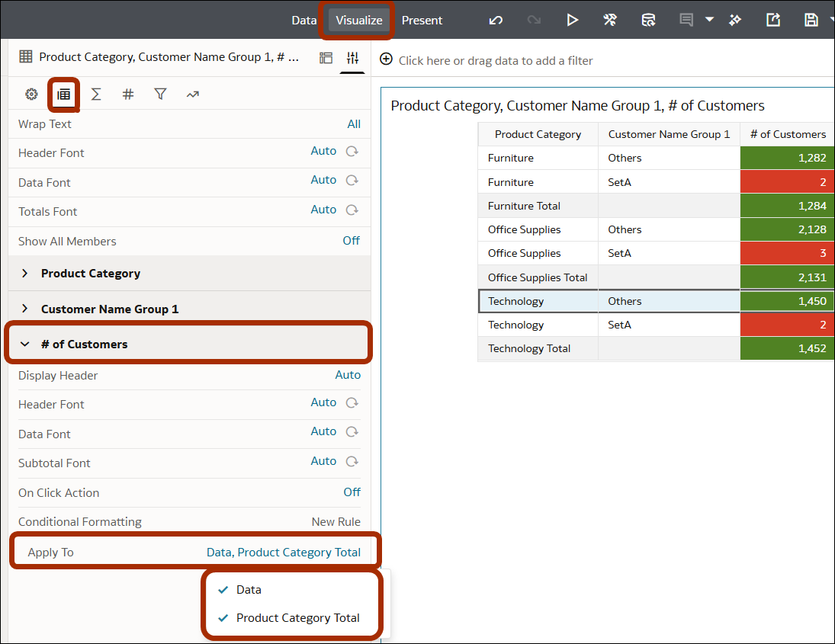Click the Preview play icon
Screen dimensions: 835x644
[572, 21]
